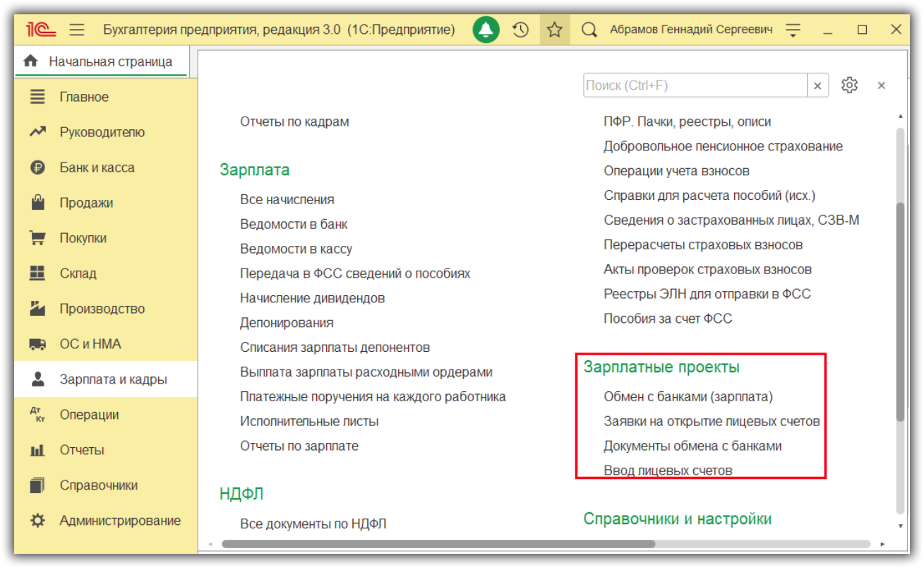Open the service menu next to user name
The width and height of the screenshot is (924, 568).
793,30
